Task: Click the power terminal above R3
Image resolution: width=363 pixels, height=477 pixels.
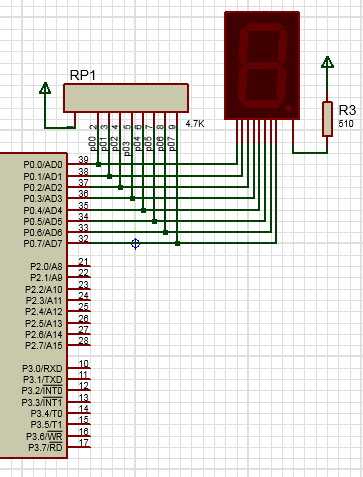Action: click(327, 62)
